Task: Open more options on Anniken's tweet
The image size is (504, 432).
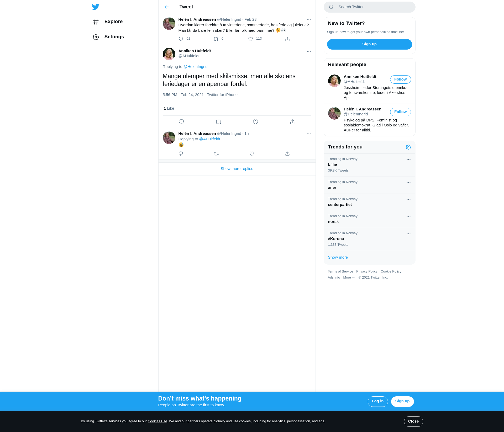Action: click(309, 51)
